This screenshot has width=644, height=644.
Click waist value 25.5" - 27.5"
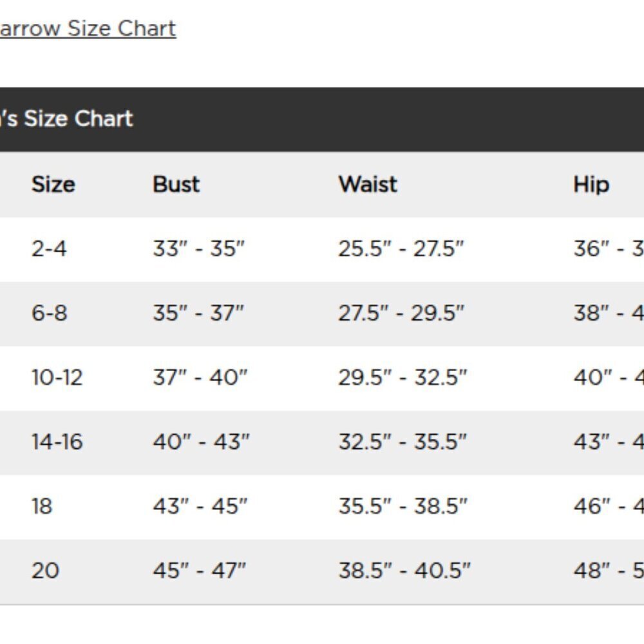pos(401,249)
